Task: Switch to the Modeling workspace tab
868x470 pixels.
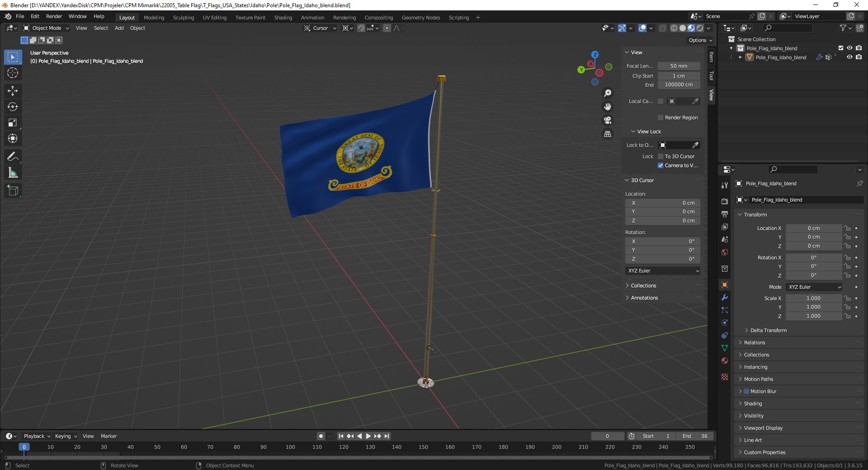Action: coord(154,18)
